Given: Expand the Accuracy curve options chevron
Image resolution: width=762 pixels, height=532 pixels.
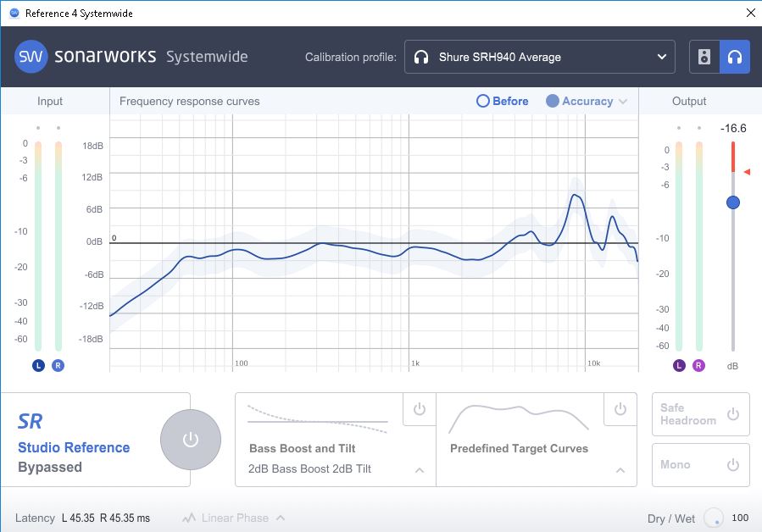Looking at the screenshot, I should (x=623, y=102).
